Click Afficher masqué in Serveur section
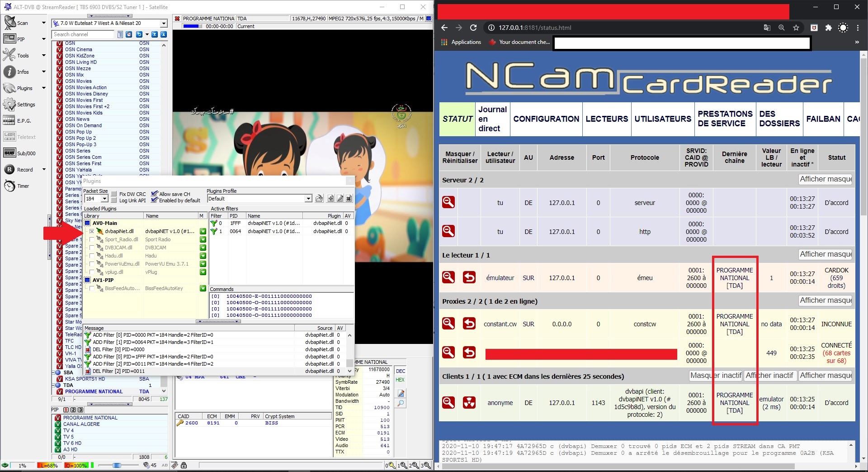 click(826, 179)
